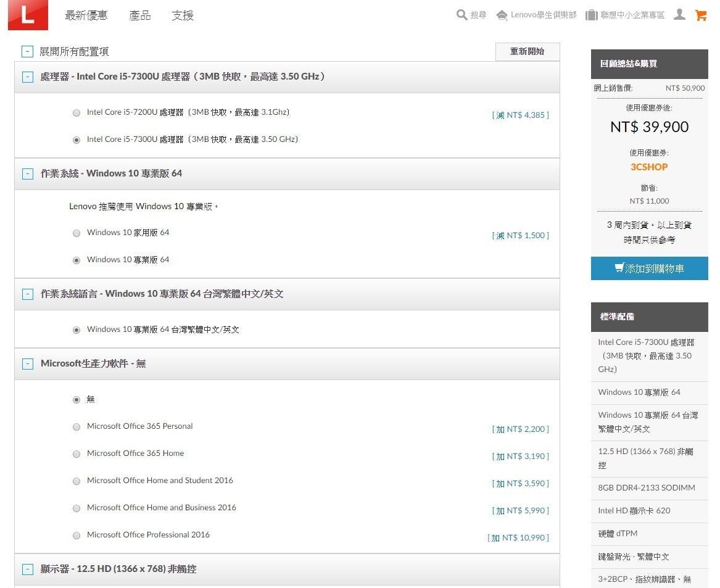
Task: Open 最新優惠 menu
Action: (86, 15)
